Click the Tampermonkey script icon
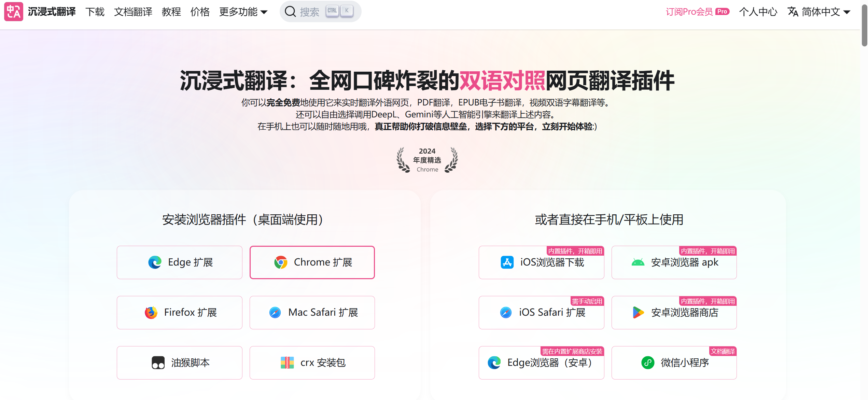The width and height of the screenshot is (868, 400). point(158,363)
